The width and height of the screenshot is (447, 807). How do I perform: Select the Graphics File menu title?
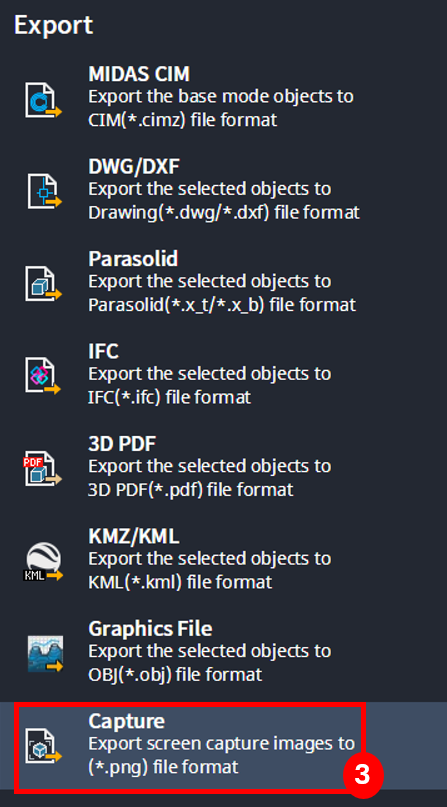pos(150,629)
